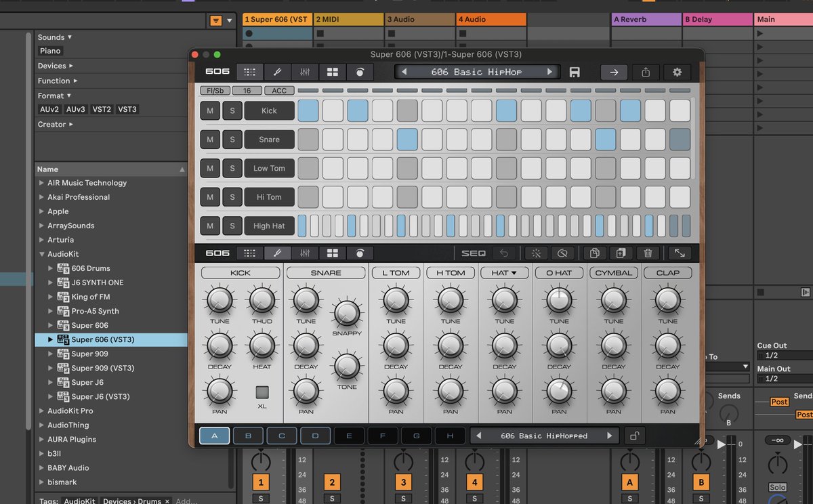Expand the Sounds filter section
The height and width of the screenshot is (504, 813).
[x=55, y=37]
